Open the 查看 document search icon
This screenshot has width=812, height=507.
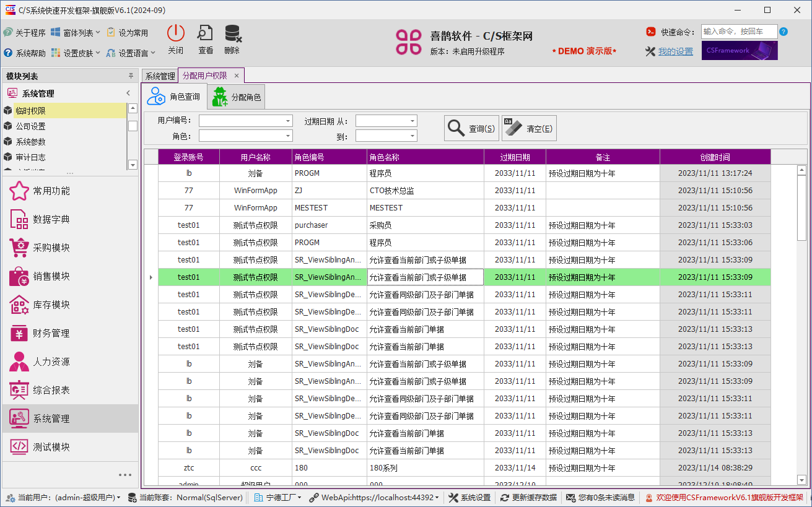(x=205, y=33)
